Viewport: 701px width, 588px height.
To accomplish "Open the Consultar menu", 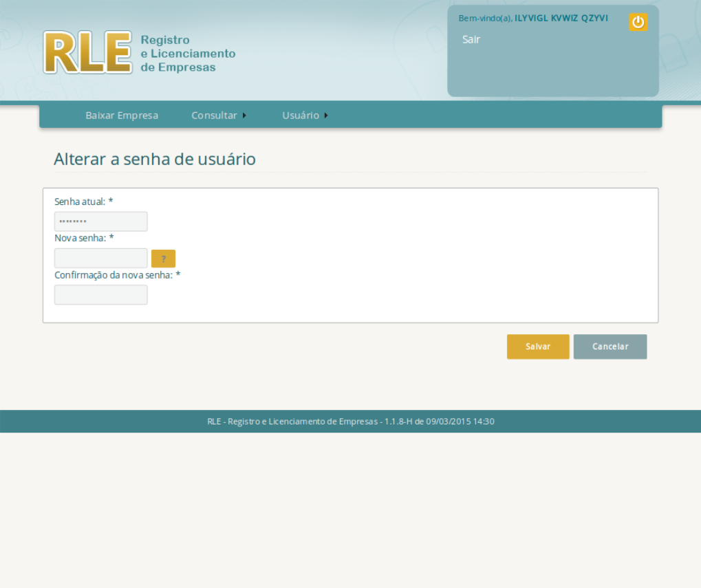I will point(214,116).
